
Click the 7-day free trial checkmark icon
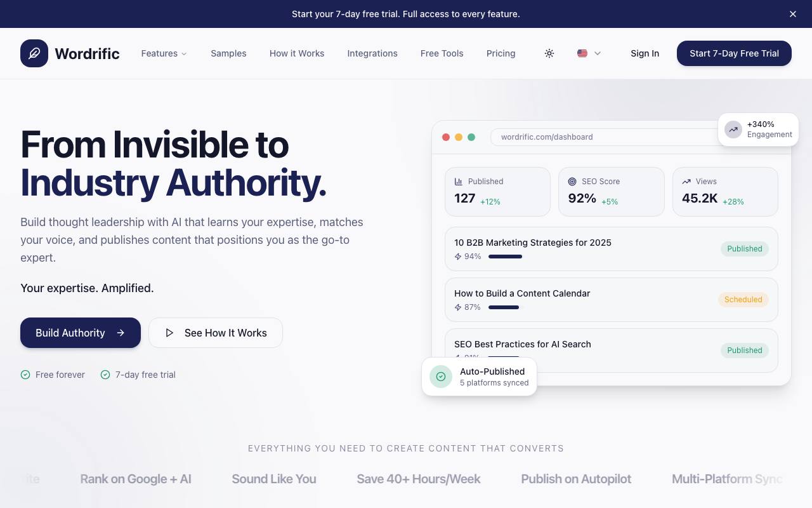105,375
